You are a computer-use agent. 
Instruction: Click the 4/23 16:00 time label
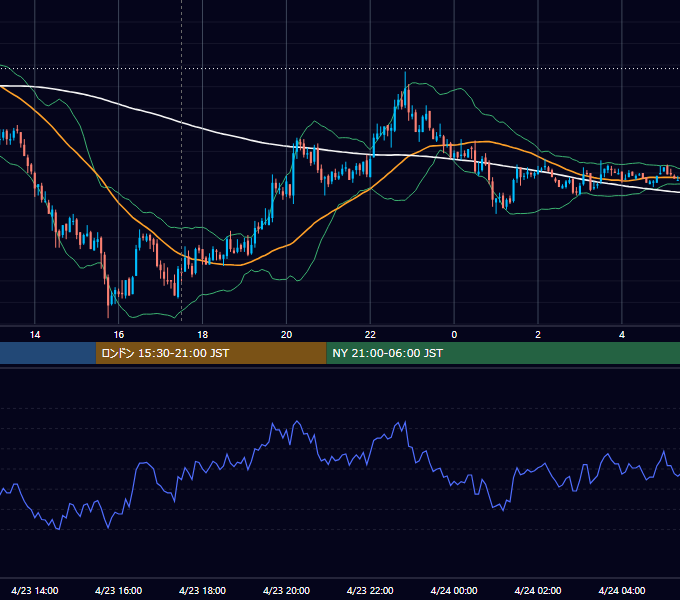(x=118, y=590)
